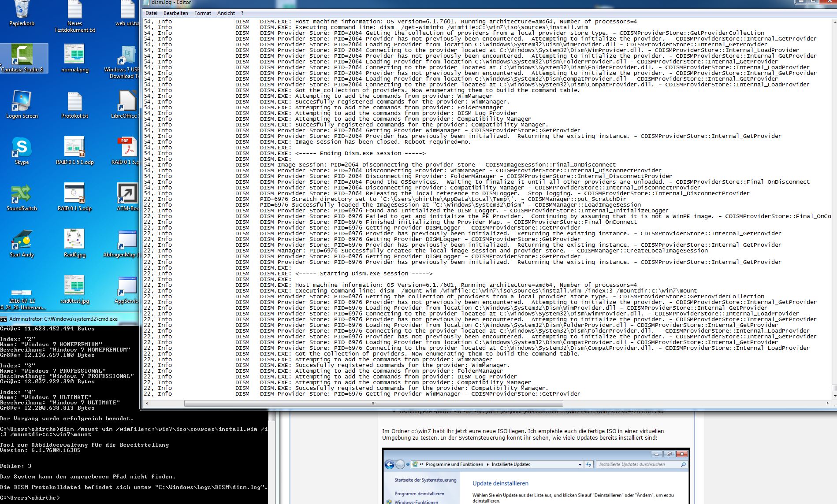Viewport: 837px width, 504px height.
Task: Click the 'Scratch directory set to' log line
Action: pos(443,199)
